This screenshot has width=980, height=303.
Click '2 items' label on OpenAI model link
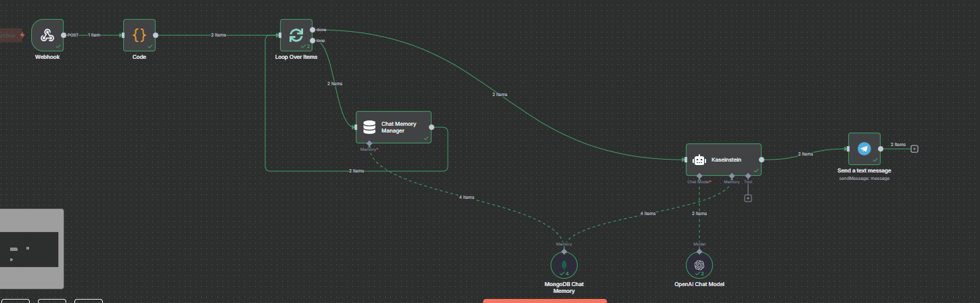click(x=699, y=214)
